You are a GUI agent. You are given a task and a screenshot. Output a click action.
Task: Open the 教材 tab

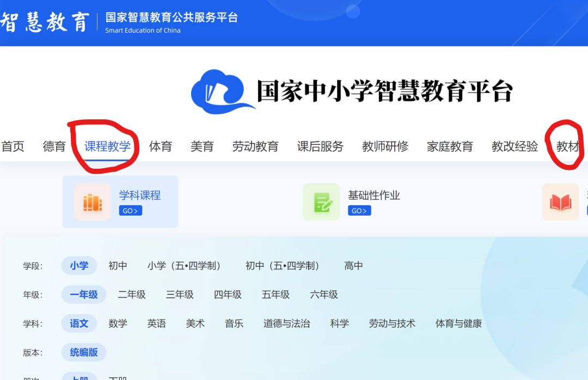pos(568,146)
